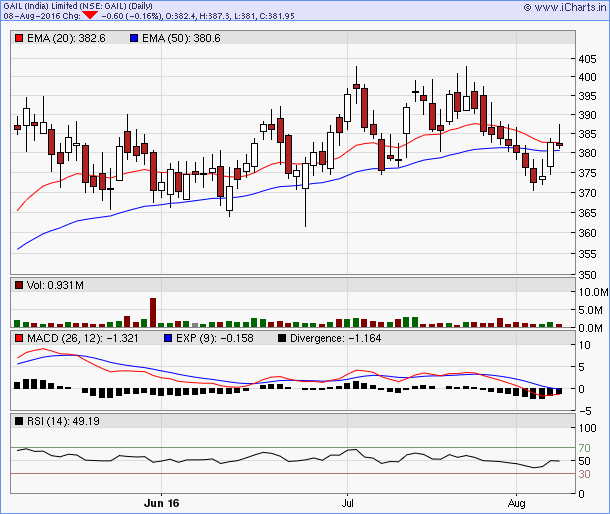Image resolution: width=610 pixels, height=514 pixels.
Task: Click the RSI 70 overbought level label
Action: (584, 448)
